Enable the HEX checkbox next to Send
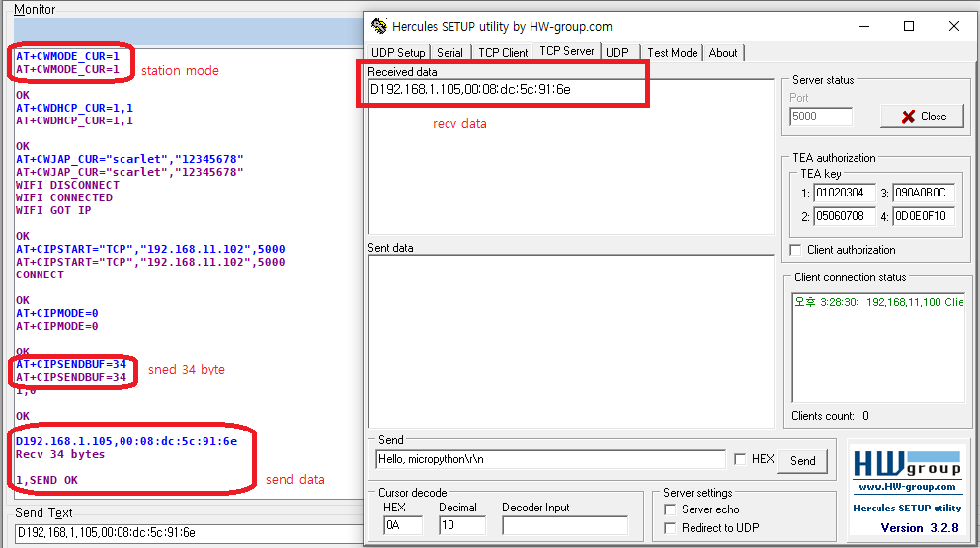This screenshot has height=548, width=980. (x=740, y=459)
